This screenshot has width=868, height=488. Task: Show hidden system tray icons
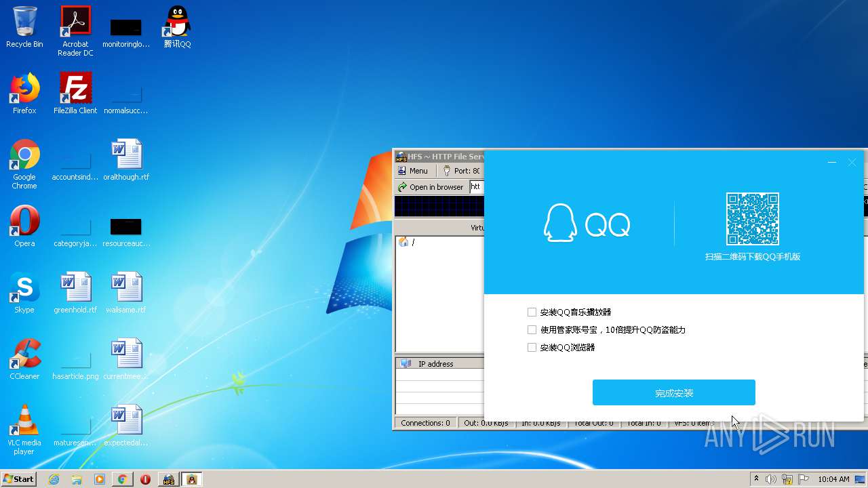click(756, 479)
